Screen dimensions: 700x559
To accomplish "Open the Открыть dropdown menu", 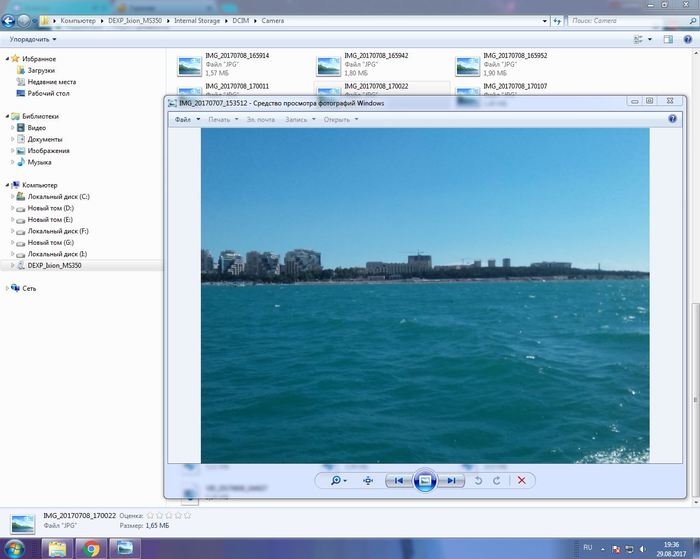I will [337, 119].
